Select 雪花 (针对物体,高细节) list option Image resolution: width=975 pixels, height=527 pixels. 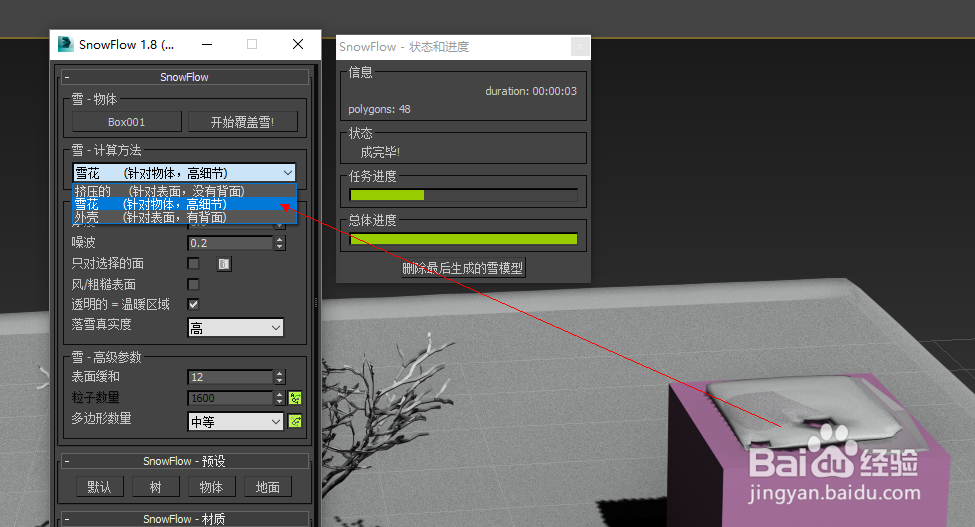tap(184, 204)
